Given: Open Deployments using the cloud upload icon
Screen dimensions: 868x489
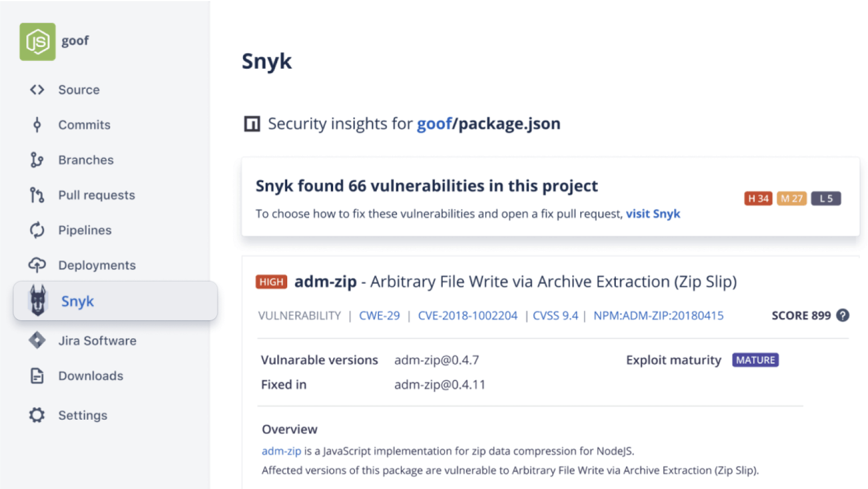Looking at the screenshot, I should tap(37, 265).
